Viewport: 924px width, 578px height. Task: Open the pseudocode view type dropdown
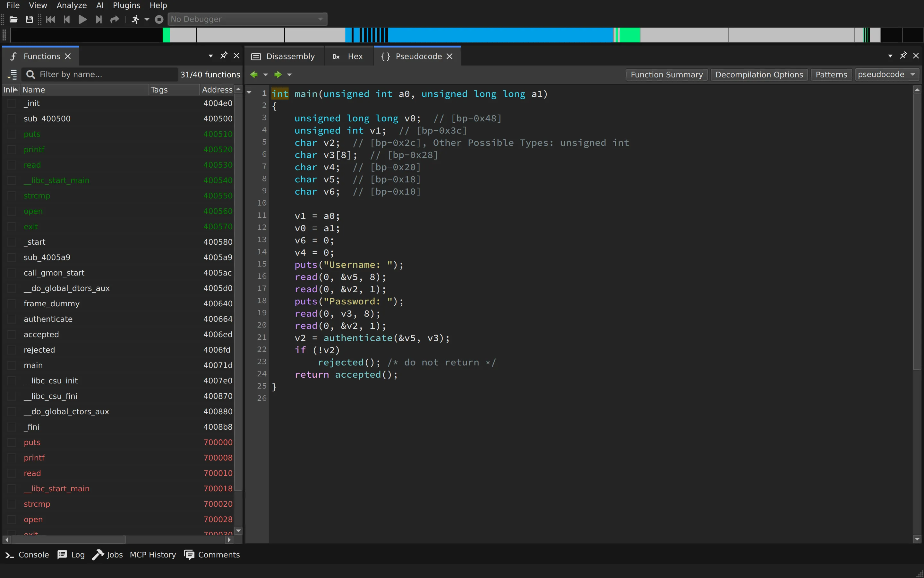(x=886, y=74)
